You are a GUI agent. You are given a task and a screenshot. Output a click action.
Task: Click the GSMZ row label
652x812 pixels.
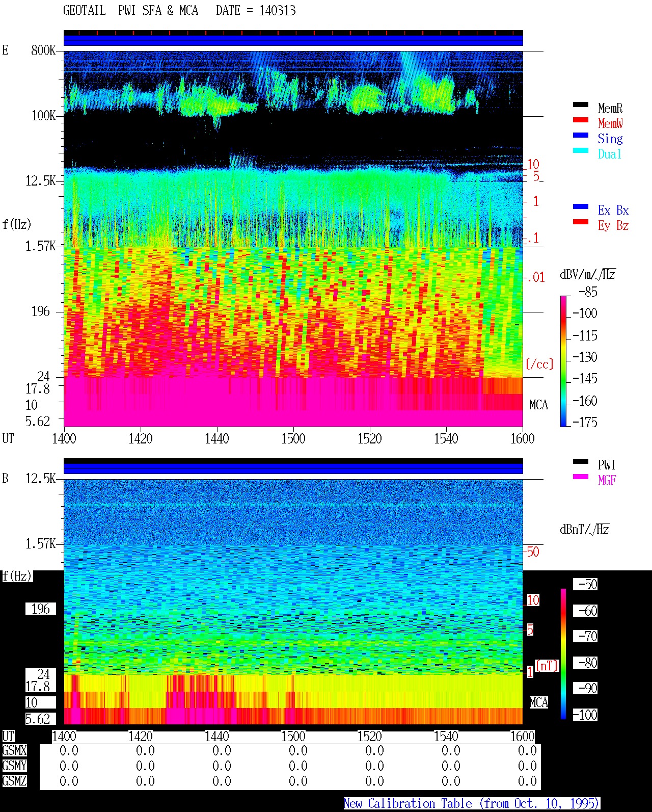14,781
